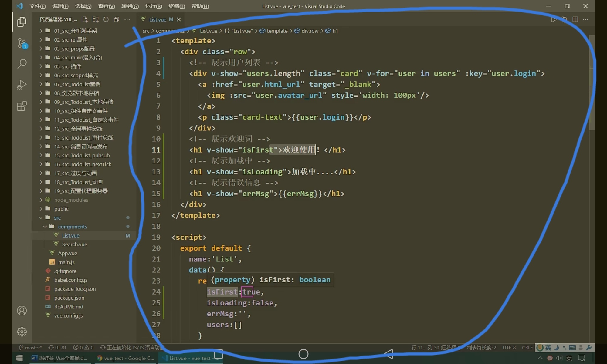
Task: Click the New File icon in explorer header
Action: click(x=85, y=19)
